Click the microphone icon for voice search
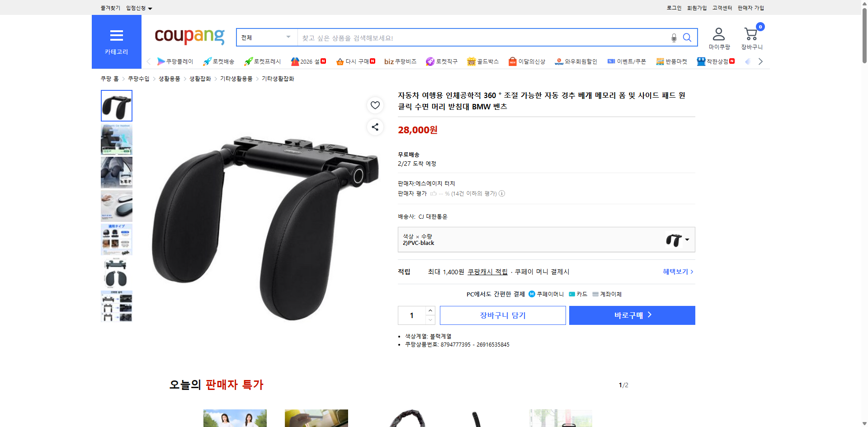868x427 pixels. click(x=674, y=38)
